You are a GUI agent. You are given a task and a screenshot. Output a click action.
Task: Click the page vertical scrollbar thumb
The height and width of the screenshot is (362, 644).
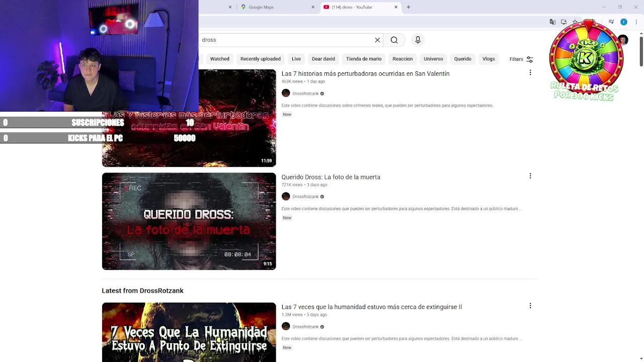(641, 52)
